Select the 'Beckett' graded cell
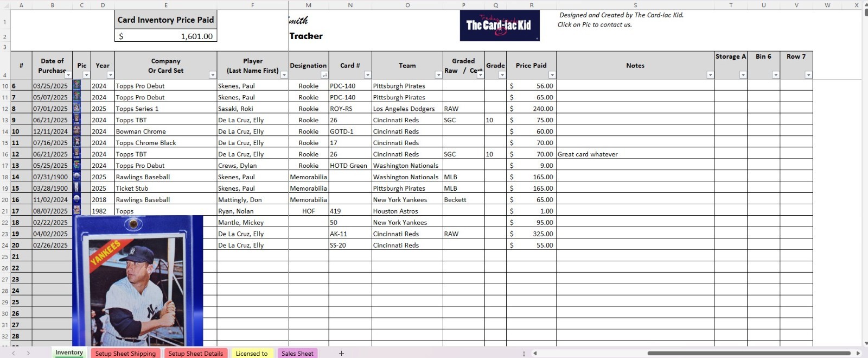This screenshot has height=358, width=868. [463, 200]
